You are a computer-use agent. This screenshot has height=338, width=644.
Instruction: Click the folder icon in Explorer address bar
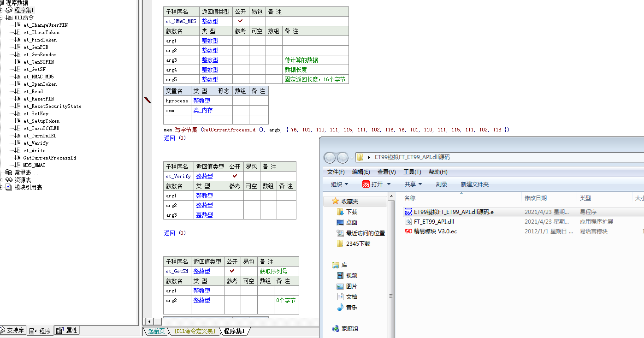click(360, 157)
